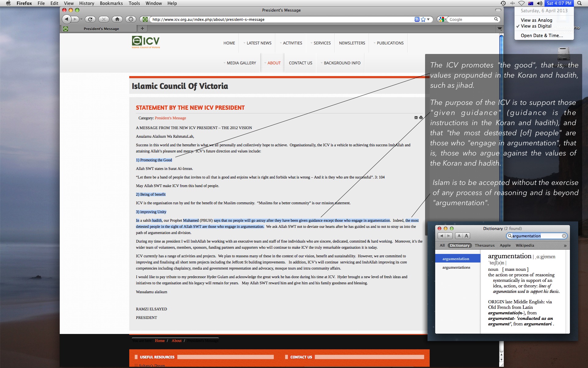
Task: Go to the HOME page link
Action: [x=229, y=43]
